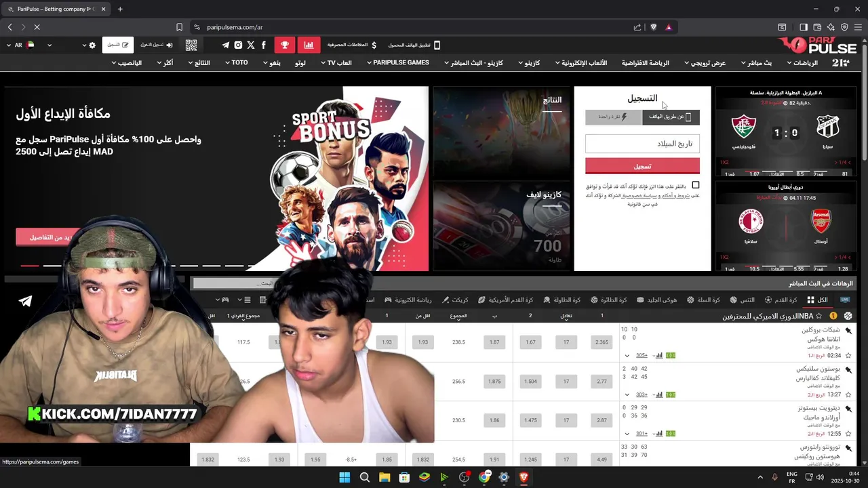Select the cricket tab in live bets
868x488 pixels.
click(454, 300)
